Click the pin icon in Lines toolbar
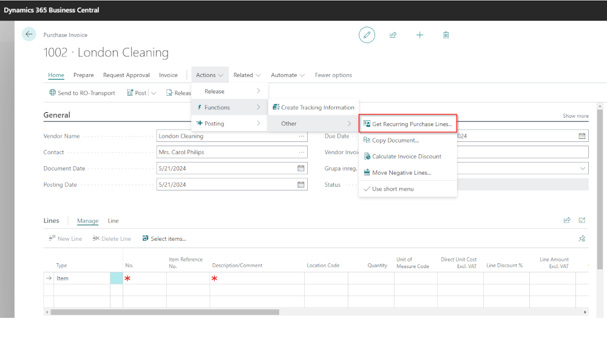This screenshot has width=607, height=364. [x=582, y=238]
